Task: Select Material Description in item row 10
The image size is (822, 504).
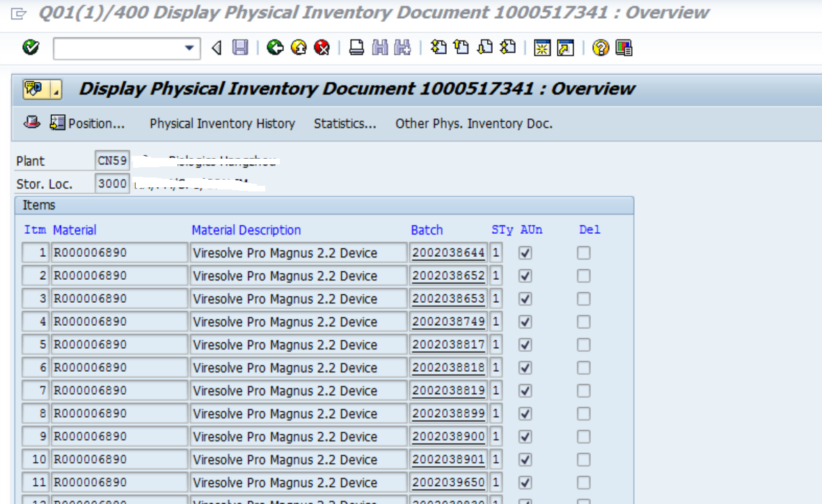Action: 299,459
